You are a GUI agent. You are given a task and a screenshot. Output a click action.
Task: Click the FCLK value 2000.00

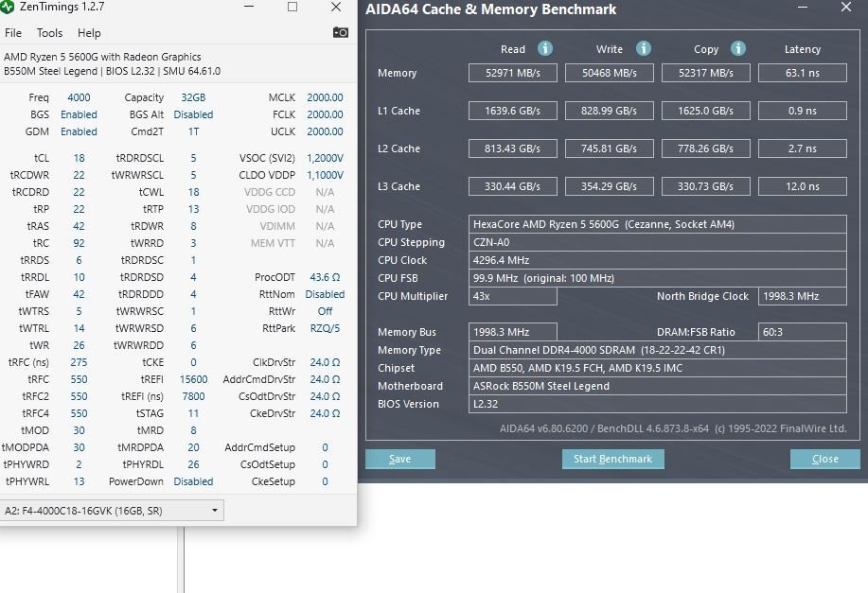pyautogui.click(x=325, y=114)
